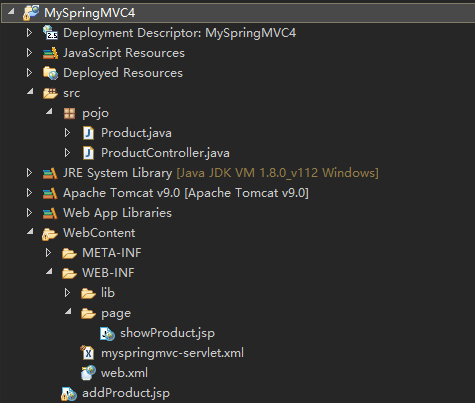Screen dimensions: 475x403
Task: Select the addProduct.jsp file name
Action: click(x=126, y=393)
